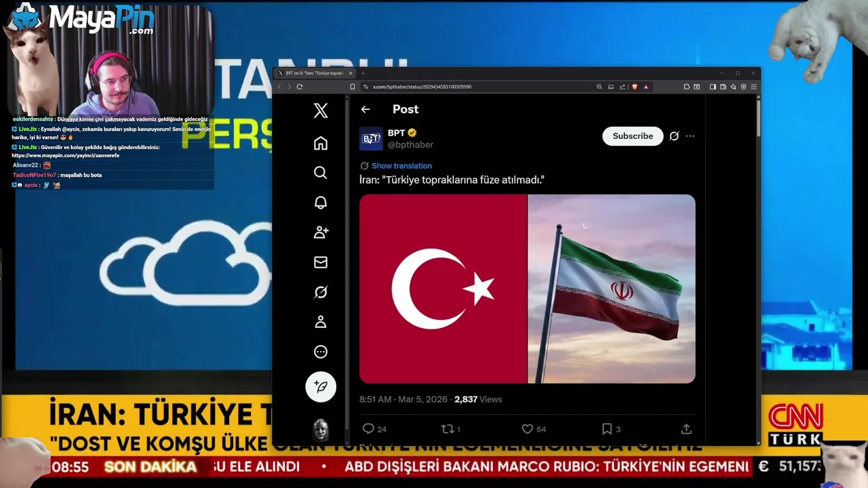
Task: Open the More circle menu in sidebar
Action: 321,352
